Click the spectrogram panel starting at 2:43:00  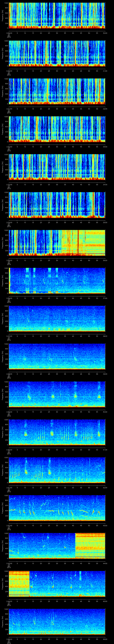(57, 546)
